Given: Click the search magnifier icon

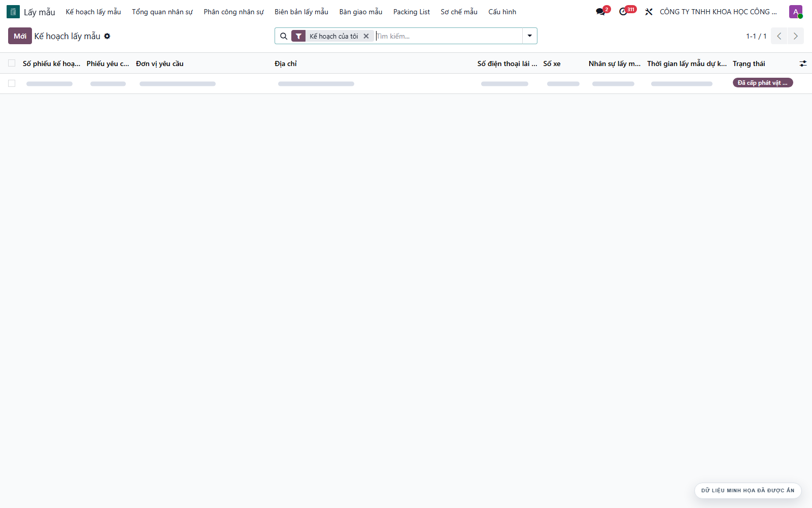Looking at the screenshot, I should click(284, 36).
